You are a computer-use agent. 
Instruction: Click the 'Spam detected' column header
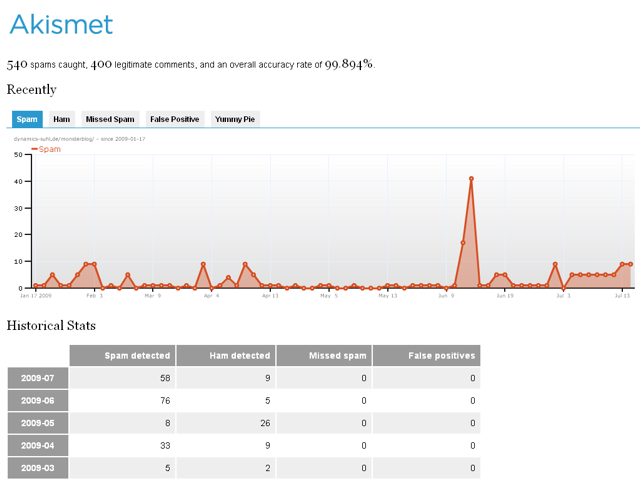122,356
